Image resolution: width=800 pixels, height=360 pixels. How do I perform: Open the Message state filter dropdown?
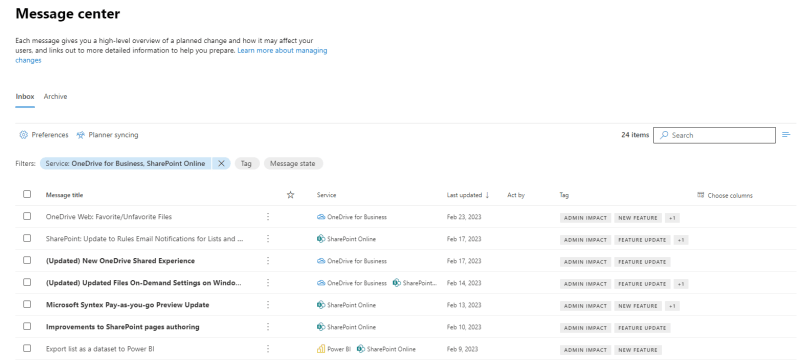(x=293, y=164)
